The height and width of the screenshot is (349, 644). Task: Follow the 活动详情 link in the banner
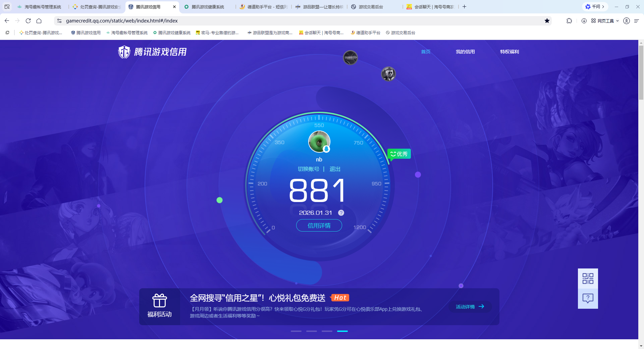(x=469, y=306)
